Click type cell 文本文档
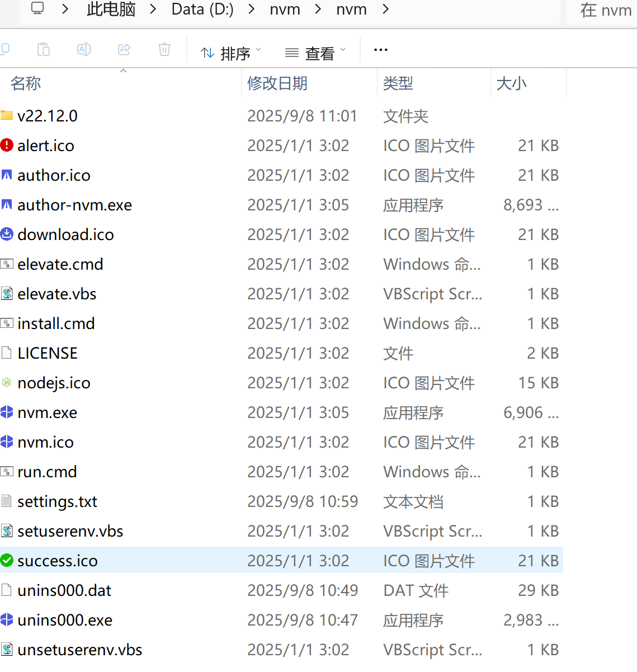The image size is (637, 672). [x=413, y=501]
